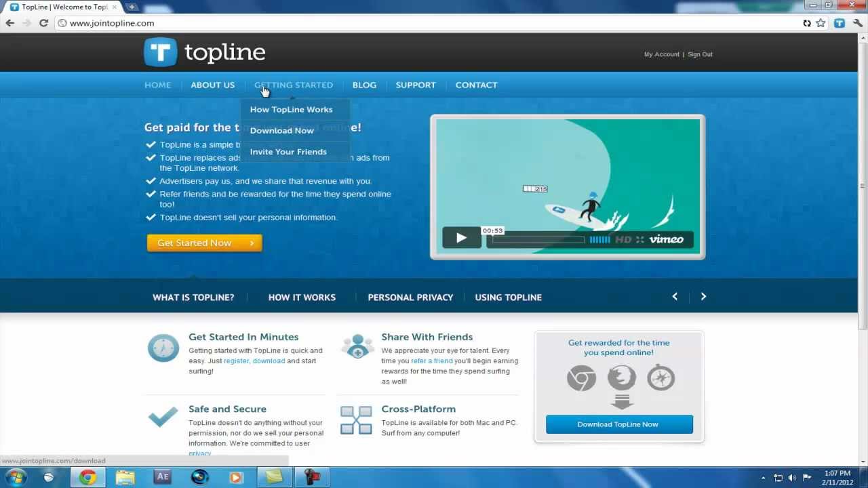This screenshot has width=868, height=488.
Task: Click the Cross-Platform heading
Action: [418, 409]
